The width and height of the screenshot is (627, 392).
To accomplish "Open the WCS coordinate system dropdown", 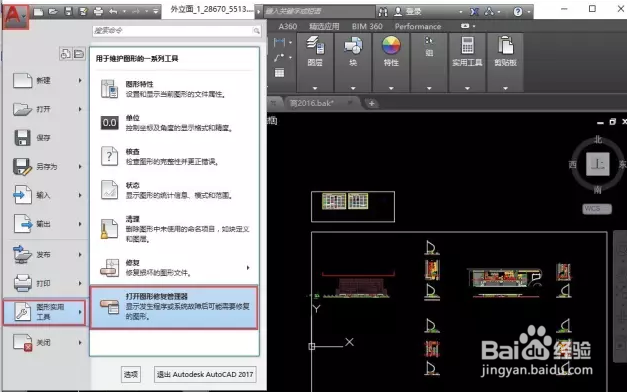I will 597,209.
